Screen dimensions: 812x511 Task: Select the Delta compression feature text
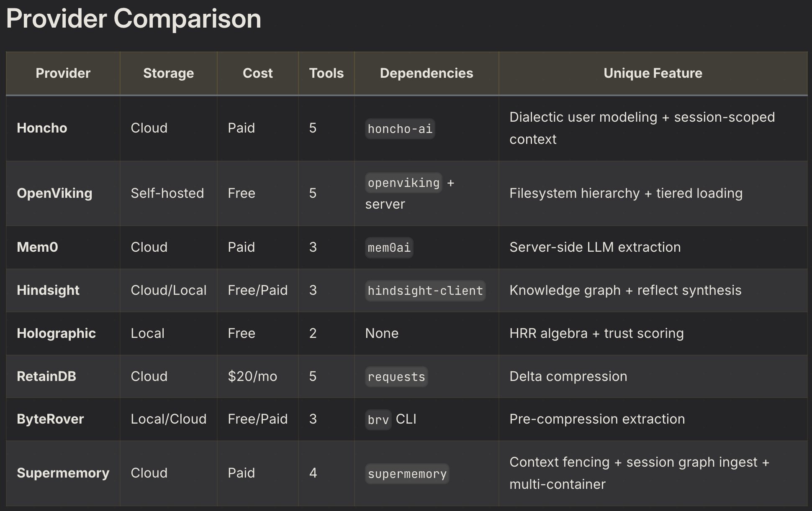point(568,376)
